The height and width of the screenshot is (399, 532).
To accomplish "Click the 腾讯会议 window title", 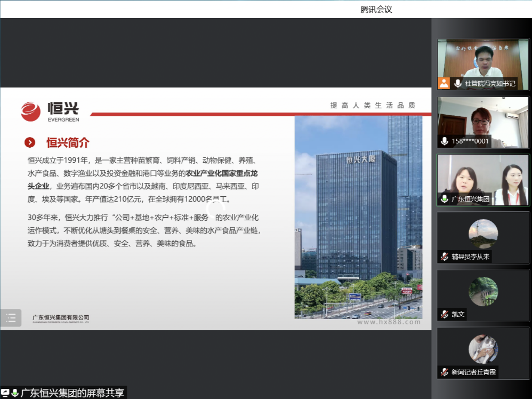I will pos(376,9).
